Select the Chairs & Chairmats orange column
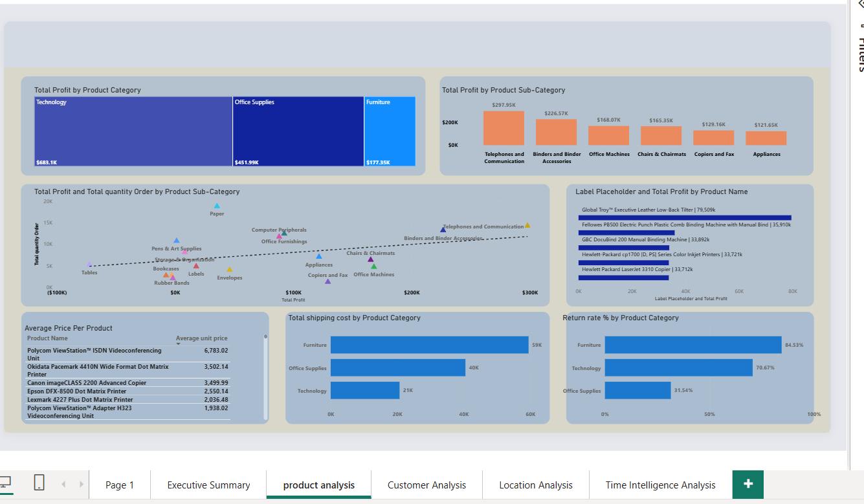The width and height of the screenshot is (864, 504). [x=661, y=135]
